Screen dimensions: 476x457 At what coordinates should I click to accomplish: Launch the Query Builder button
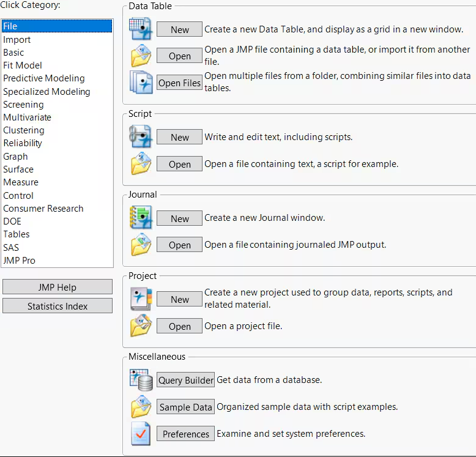click(x=185, y=380)
